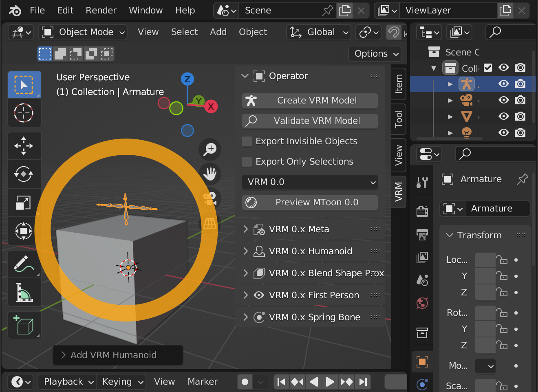Viewport: 538px width, 392px height.
Task: Select the Select Box tool
Action: coord(24,85)
